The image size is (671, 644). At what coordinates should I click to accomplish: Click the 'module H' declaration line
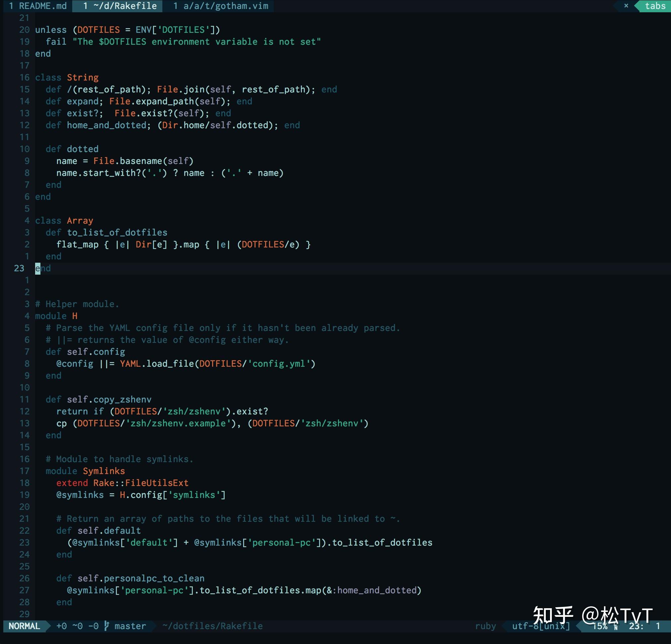click(56, 316)
